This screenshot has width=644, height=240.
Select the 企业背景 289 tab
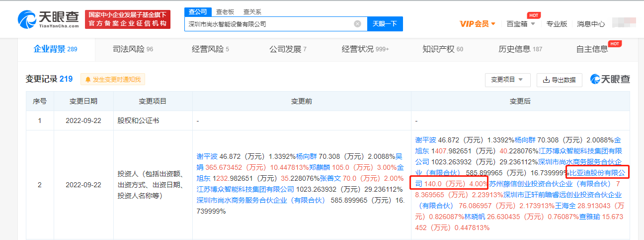55,49
